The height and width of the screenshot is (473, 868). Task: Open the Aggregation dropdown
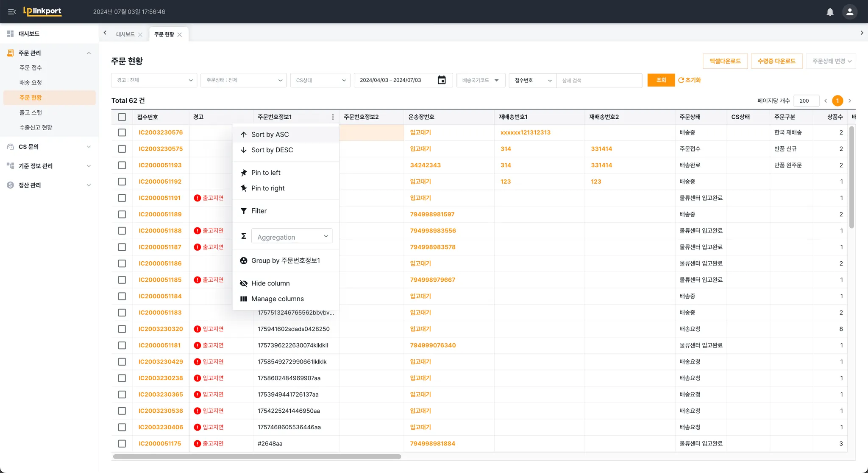[x=292, y=237]
